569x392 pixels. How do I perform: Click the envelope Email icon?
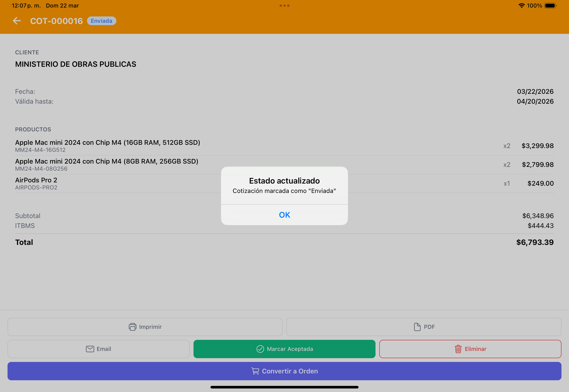pos(90,349)
